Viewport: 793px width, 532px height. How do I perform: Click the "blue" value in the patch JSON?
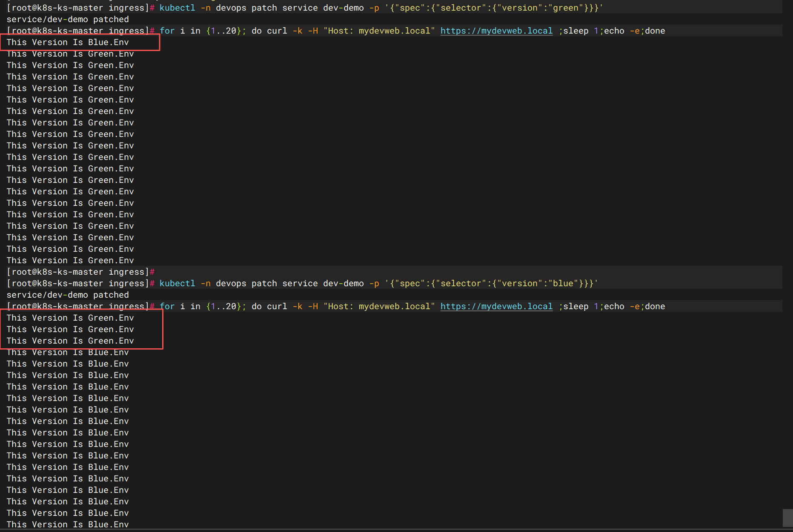pyautogui.click(x=563, y=283)
